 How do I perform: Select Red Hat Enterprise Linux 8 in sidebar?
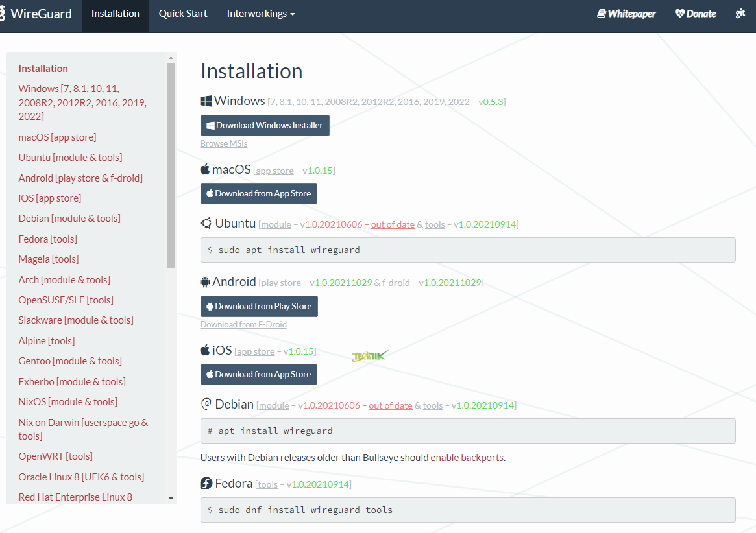pyautogui.click(x=75, y=497)
